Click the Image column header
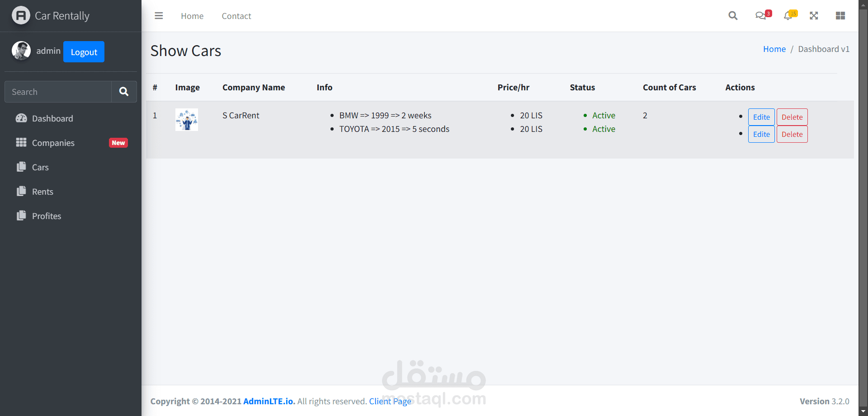The height and width of the screenshot is (416, 868). click(x=188, y=87)
